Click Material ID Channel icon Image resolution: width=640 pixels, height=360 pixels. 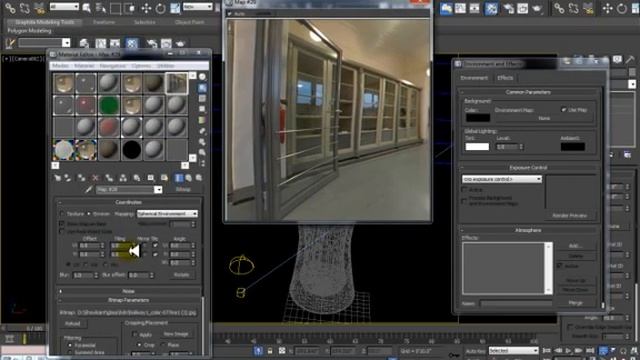(x=151, y=178)
